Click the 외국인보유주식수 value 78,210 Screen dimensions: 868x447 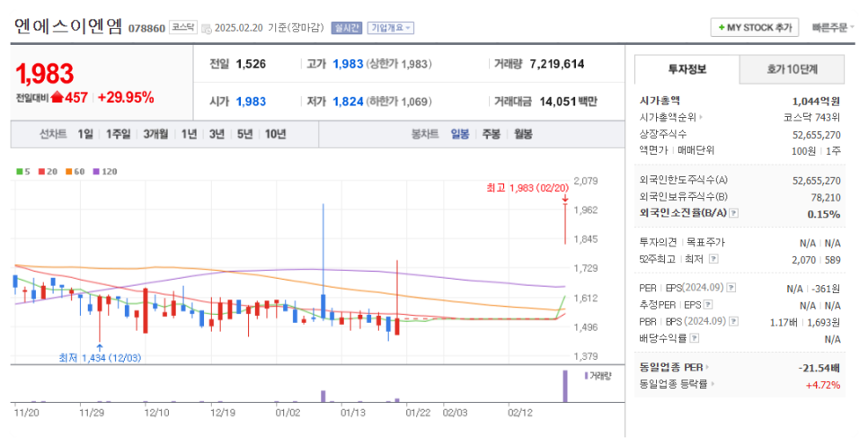[826, 197]
